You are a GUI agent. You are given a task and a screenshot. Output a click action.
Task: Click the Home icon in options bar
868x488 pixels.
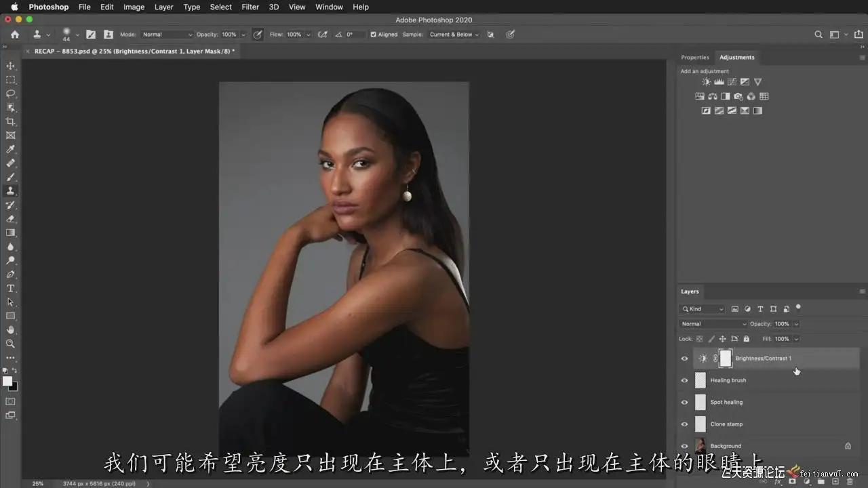click(x=15, y=35)
